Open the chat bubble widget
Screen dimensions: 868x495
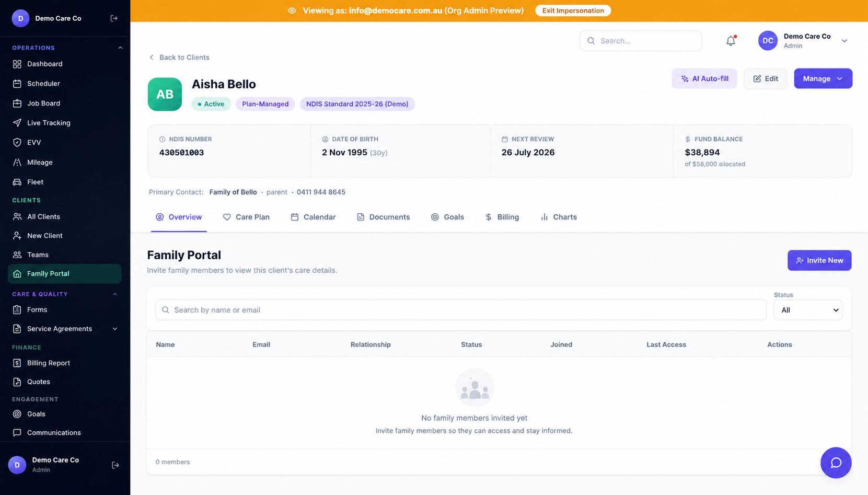(x=836, y=463)
